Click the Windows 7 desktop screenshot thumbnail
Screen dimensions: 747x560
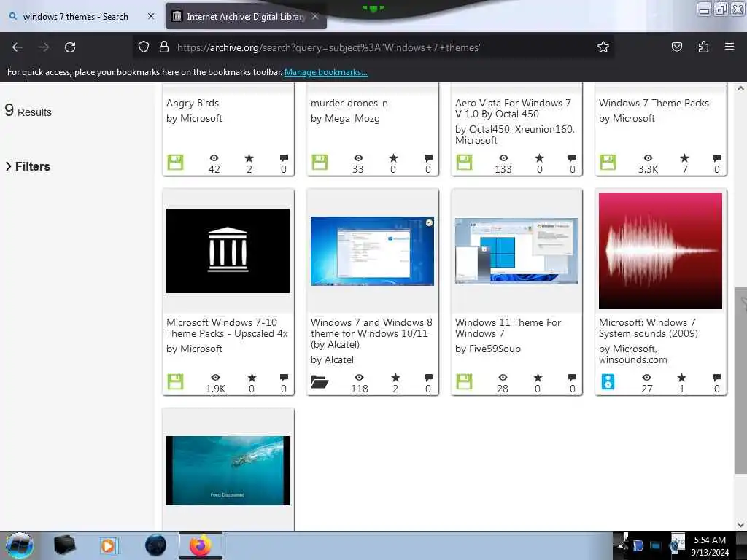[x=372, y=251]
